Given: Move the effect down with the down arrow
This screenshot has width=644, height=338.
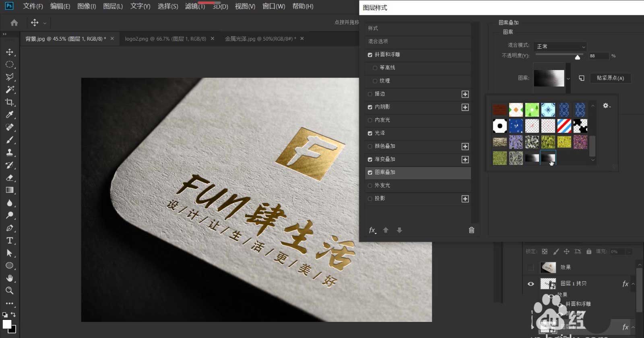Looking at the screenshot, I should tap(399, 230).
